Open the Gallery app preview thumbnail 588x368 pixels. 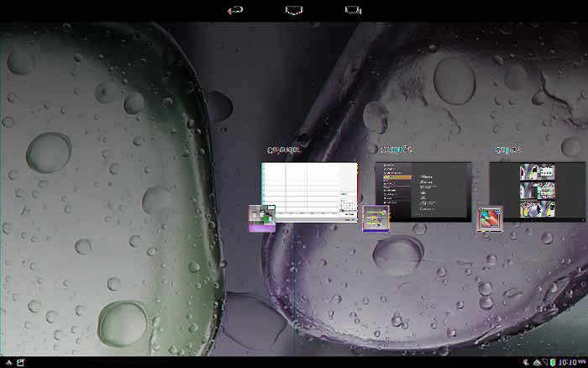(x=538, y=192)
